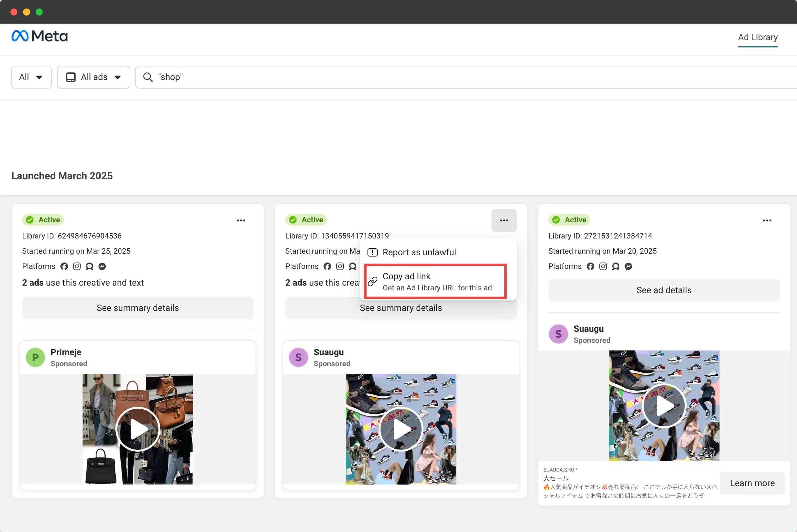Close the three-dot menu on the middle ad card
The image size is (797, 532).
tap(504, 220)
